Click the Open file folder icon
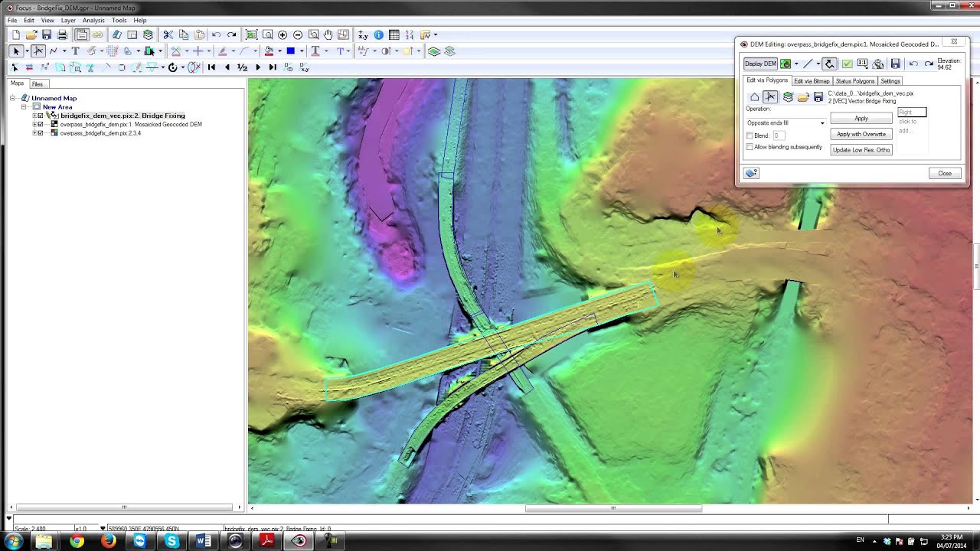 click(31, 34)
